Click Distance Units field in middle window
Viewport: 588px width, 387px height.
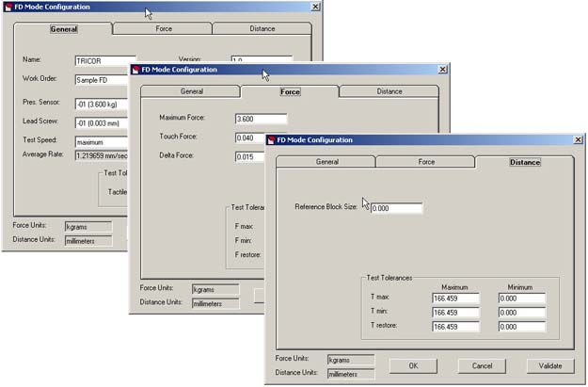point(215,304)
